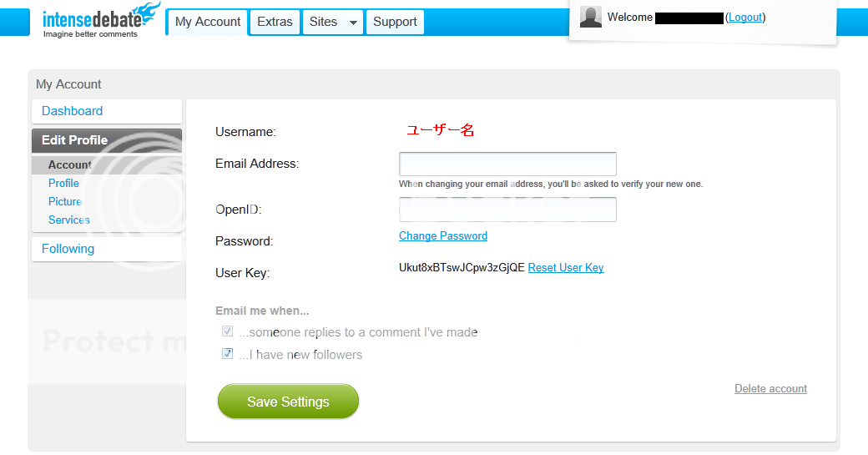The width and height of the screenshot is (868, 455).
Task: Select Picture under Edit Profile
Action: tap(65, 201)
